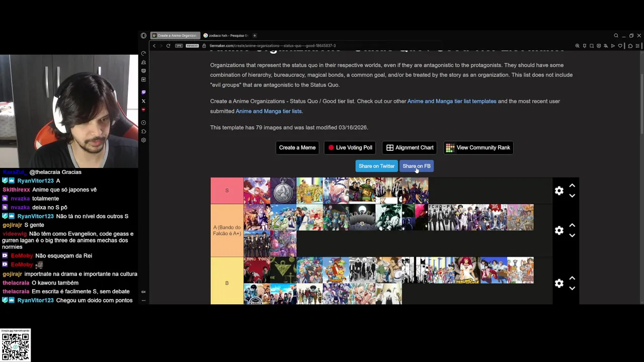Open a new browser tab with plus

pos(255,36)
